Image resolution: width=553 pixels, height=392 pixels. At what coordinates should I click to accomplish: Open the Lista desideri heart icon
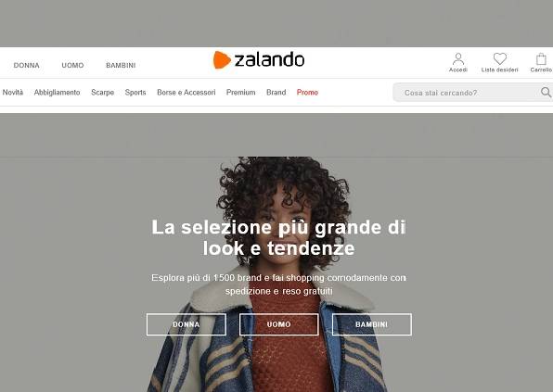(500, 58)
